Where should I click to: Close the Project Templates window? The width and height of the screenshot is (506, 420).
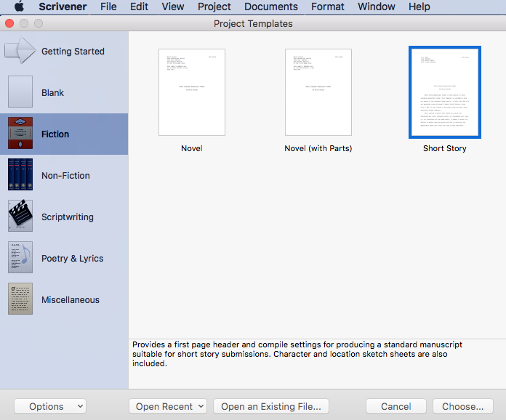coord(9,23)
